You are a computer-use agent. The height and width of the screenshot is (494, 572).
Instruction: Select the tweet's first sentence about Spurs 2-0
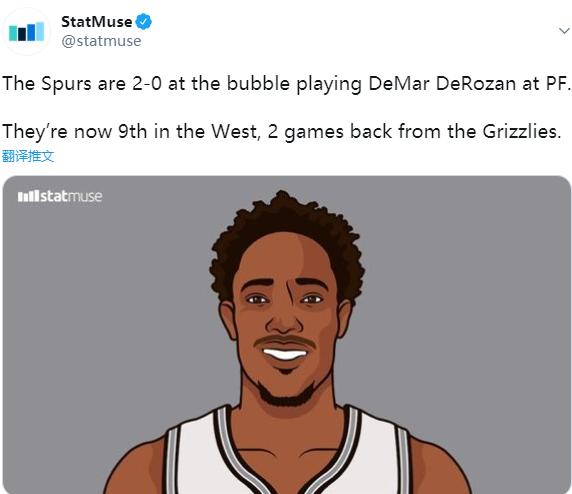(x=286, y=84)
